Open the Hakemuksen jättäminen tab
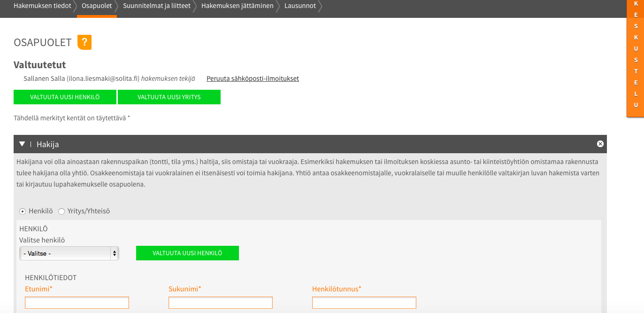Viewport: 644px width, 313px height. tap(237, 6)
